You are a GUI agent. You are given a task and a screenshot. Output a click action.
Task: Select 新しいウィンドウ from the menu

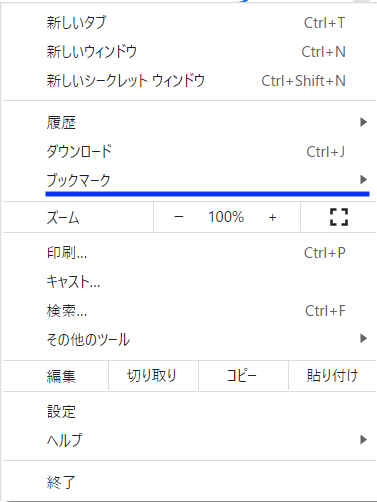click(189, 52)
